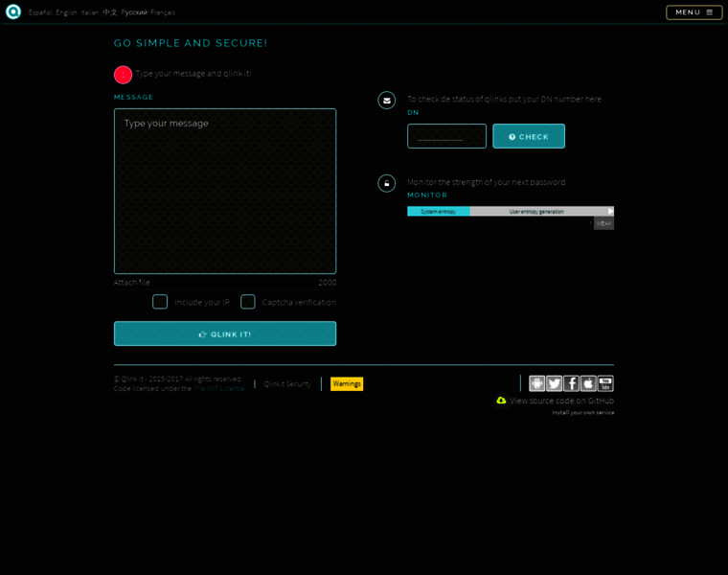Open the red exclamation alert icon

pos(123,75)
